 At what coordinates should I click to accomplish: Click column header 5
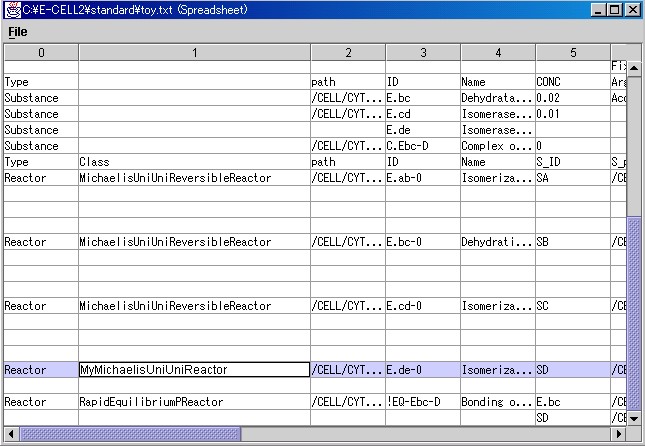point(572,52)
